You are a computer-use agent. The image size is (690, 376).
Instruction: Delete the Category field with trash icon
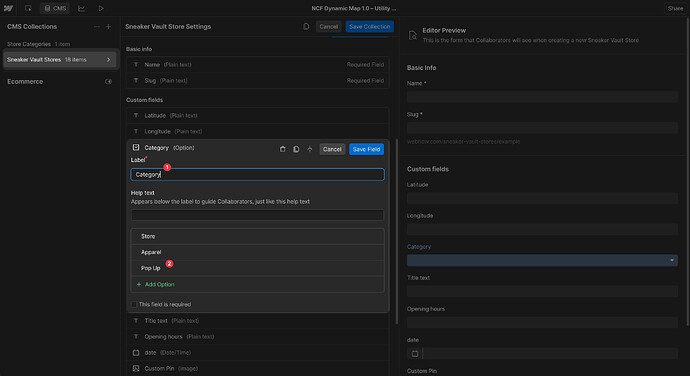tap(283, 149)
